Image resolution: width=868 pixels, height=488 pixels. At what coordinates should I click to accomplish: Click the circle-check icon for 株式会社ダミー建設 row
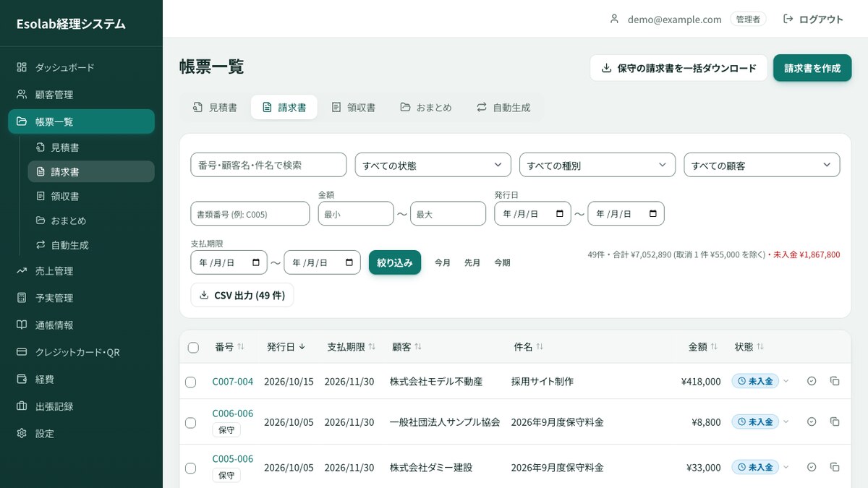click(x=812, y=467)
